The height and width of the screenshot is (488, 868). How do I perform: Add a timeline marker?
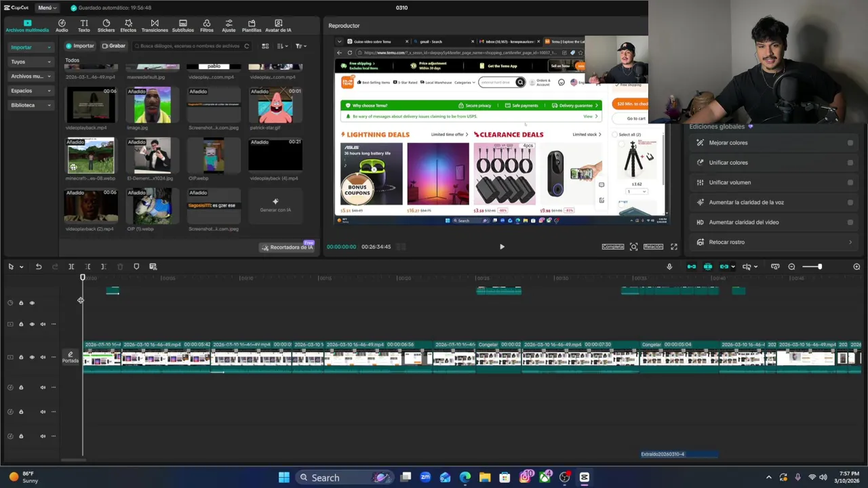coord(136,267)
